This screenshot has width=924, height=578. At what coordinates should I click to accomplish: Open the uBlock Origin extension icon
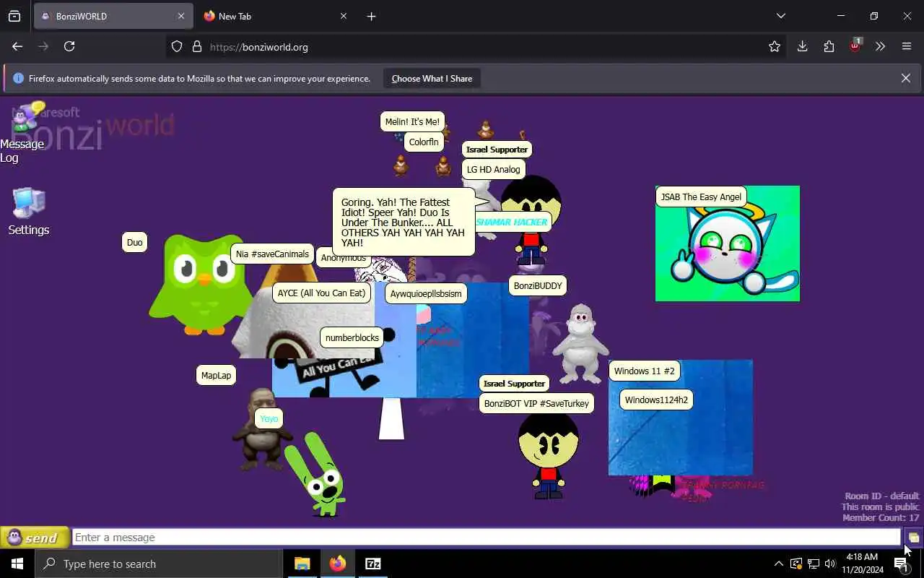point(855,46)
